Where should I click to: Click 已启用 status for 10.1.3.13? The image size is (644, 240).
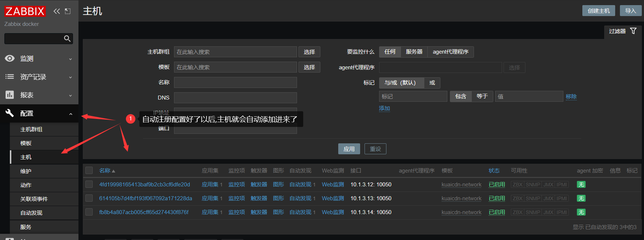pyautogui.click(x=497, y=198)
